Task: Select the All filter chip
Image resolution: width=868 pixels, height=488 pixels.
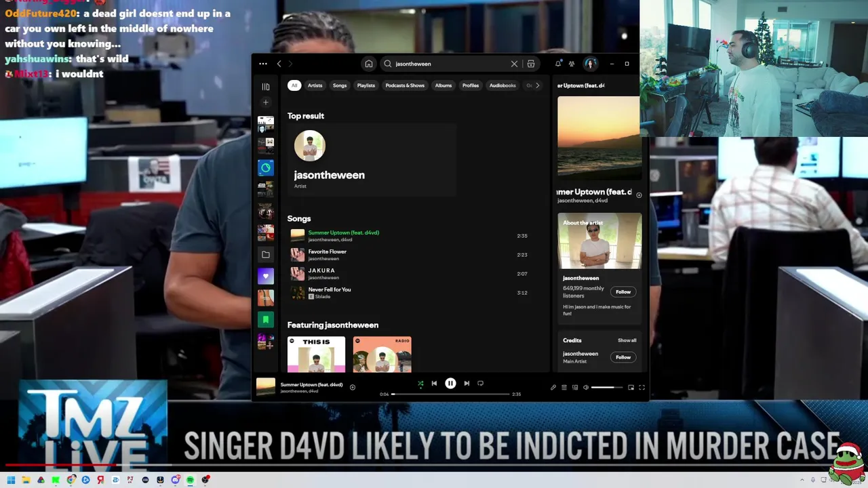Action: point(294,85)
